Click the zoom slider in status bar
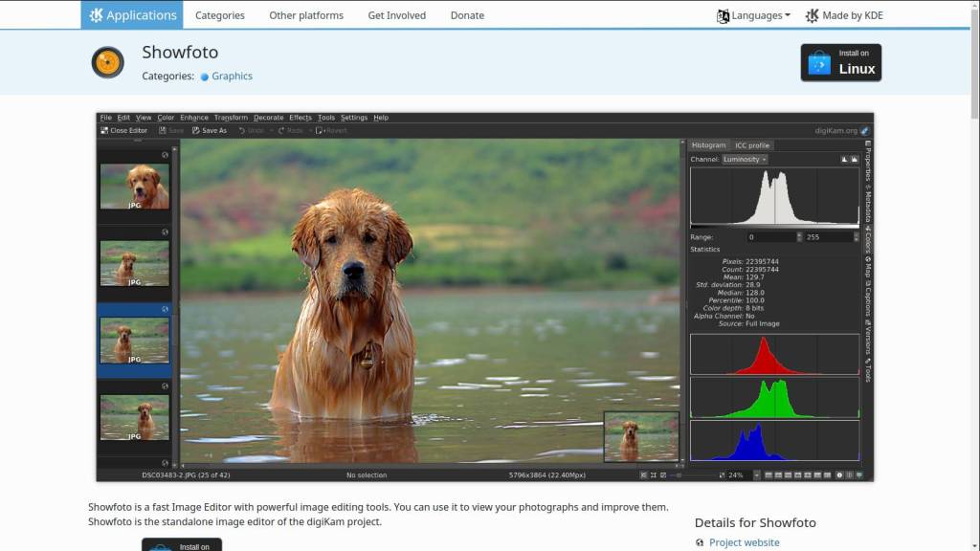This screenshot has width=980, height=551. (694, 475)
